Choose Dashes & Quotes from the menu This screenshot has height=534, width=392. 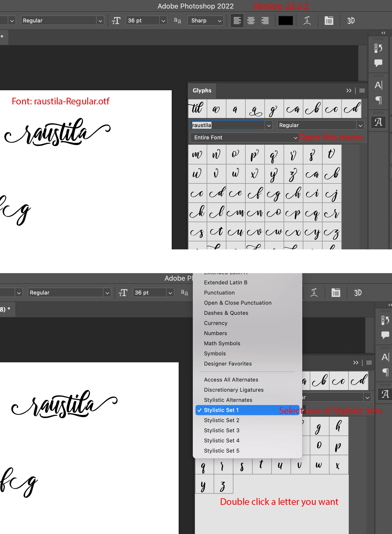click(248, 313)
